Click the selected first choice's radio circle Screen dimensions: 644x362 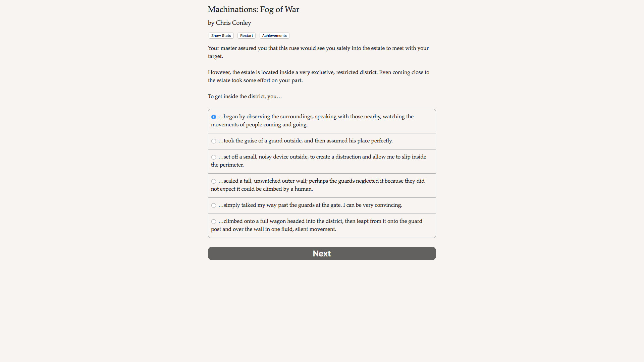(213, 117)
